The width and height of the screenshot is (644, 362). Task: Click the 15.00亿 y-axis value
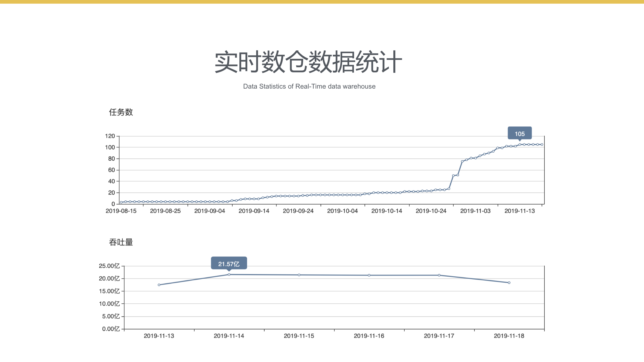click(109, 291)
